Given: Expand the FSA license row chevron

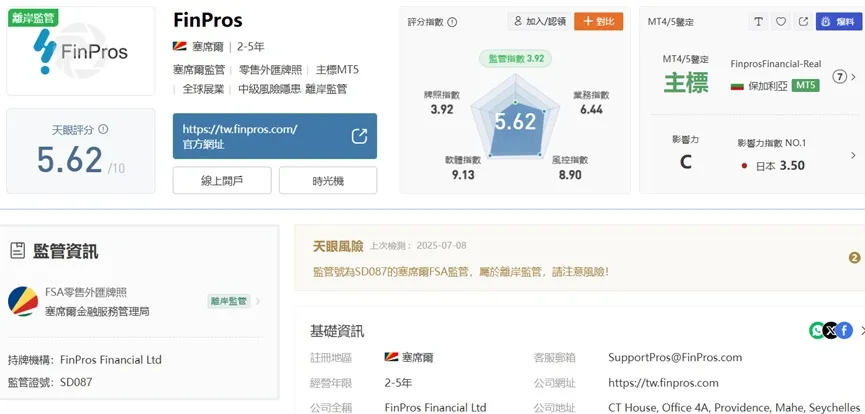Looking at the screenshot, I should tap(258, 301).
